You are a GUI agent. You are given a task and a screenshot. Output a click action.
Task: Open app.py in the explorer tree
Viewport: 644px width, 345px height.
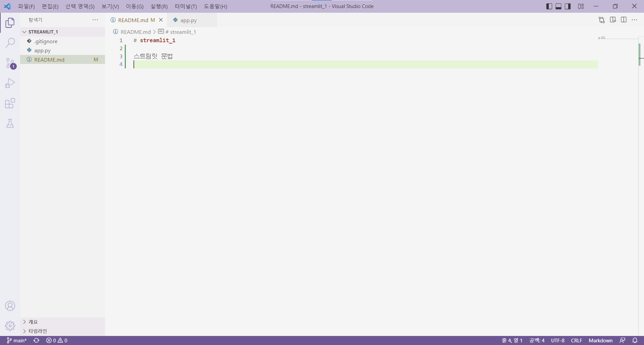point(63,51)
